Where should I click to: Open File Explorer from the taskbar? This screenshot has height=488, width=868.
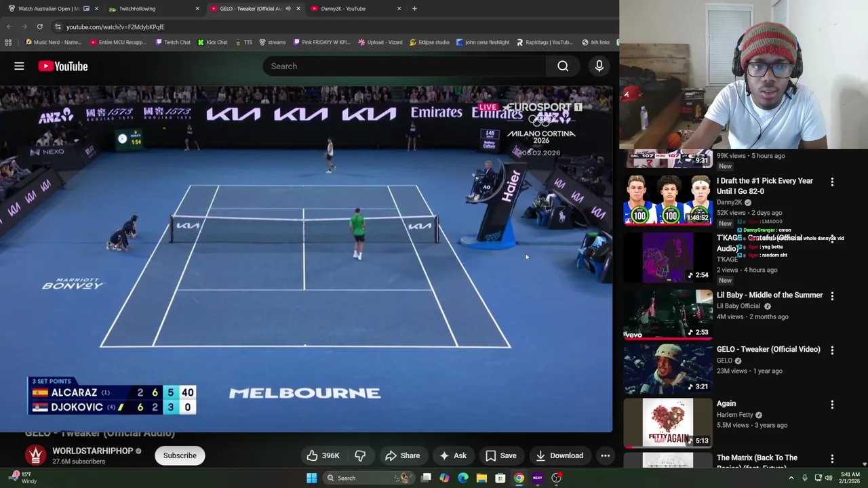tap(481, 478)
